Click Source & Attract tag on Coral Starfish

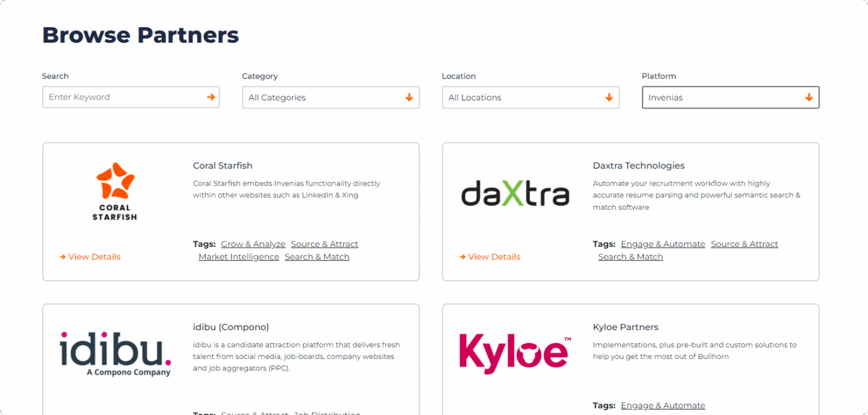pyautogui.click(x=324, y=244)
